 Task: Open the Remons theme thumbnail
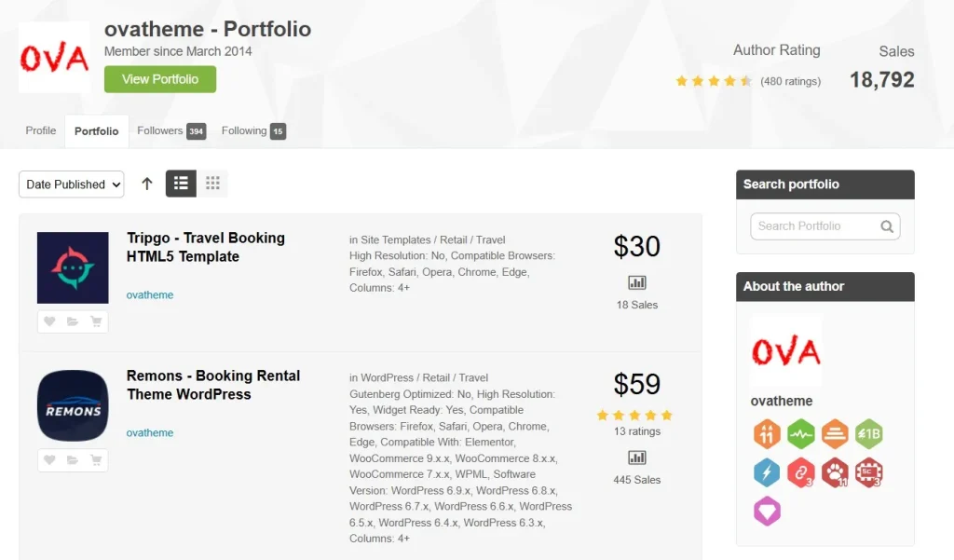tap(73, 405)
